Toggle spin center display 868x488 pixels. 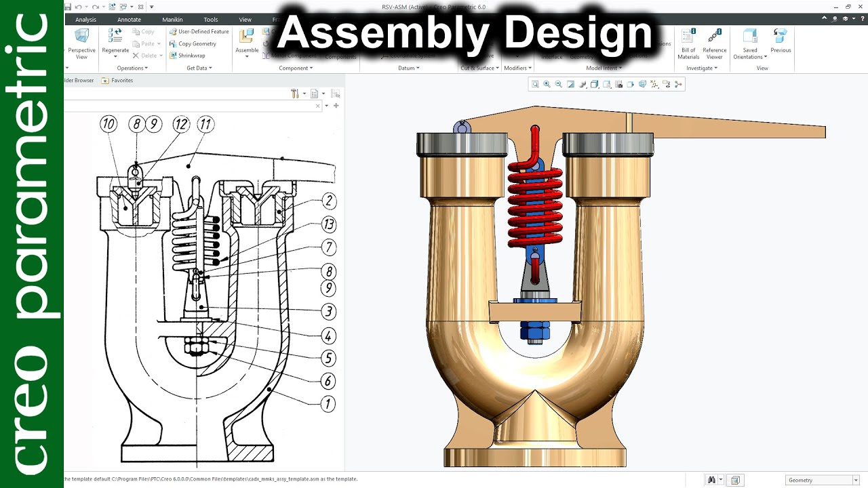coord(678,84)
